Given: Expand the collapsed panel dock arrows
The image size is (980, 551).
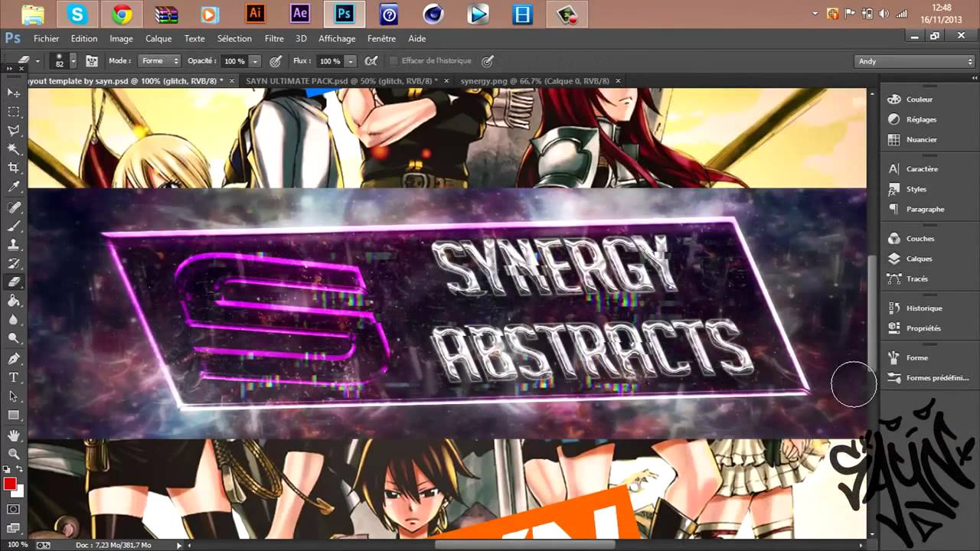Looking at the screenshot, I should 973,78.
